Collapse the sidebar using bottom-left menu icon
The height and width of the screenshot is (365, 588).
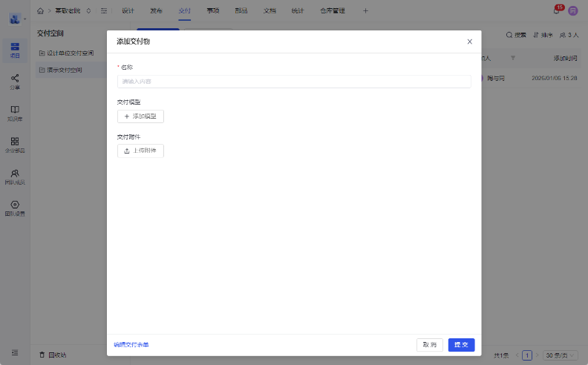point(15,352)
